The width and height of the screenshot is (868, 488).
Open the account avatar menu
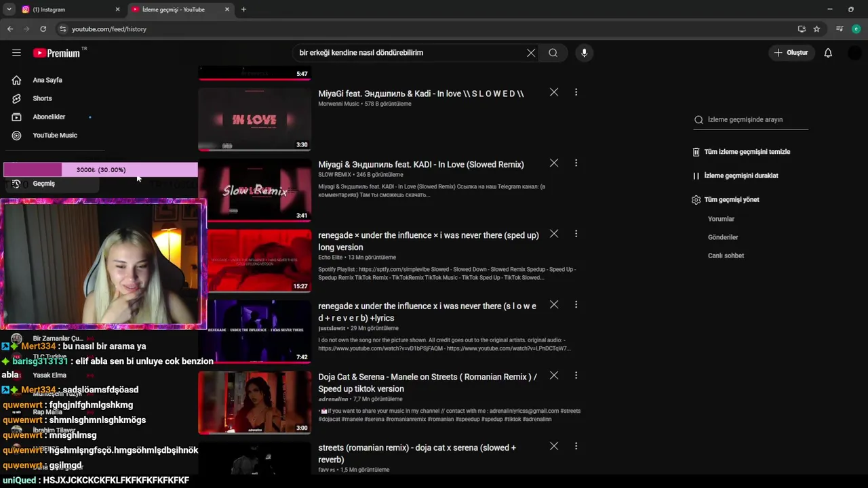click(854, 53)
